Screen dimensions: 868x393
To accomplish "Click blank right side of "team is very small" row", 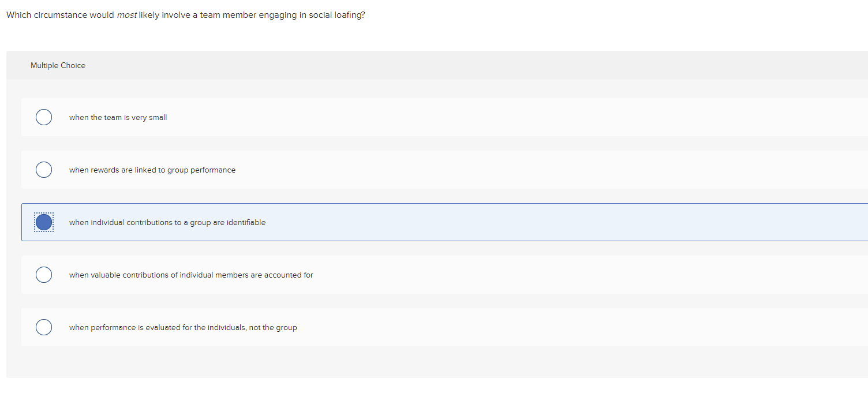I will [577, 117].
